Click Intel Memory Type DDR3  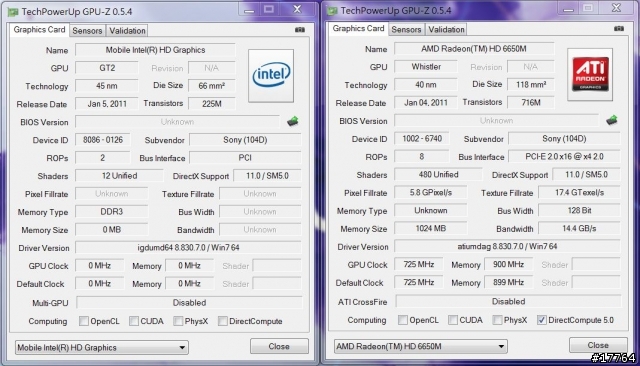click(111, 212)
